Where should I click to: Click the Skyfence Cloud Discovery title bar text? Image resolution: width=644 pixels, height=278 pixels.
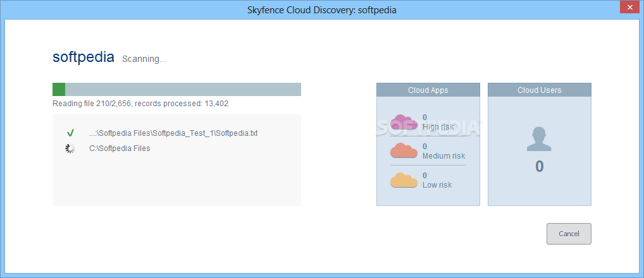pyautogui.click(x=321, y=10)
